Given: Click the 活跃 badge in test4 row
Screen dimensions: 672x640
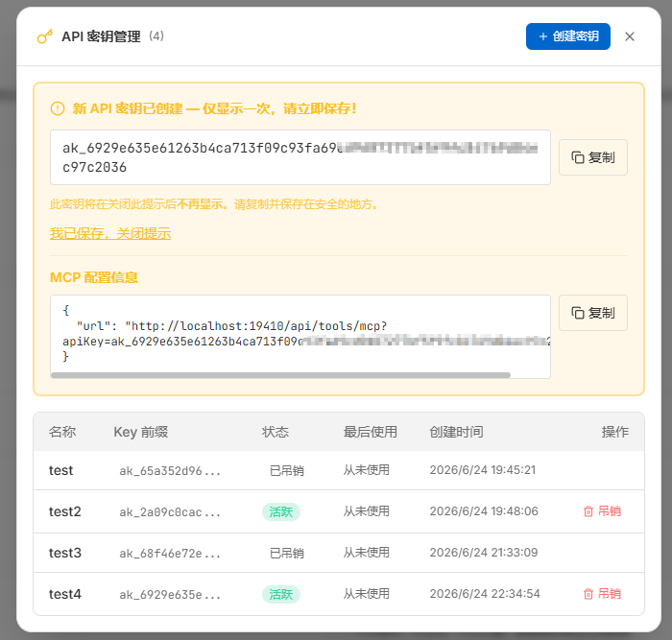Looking at the screenshot, I should [x=281, y=594].
